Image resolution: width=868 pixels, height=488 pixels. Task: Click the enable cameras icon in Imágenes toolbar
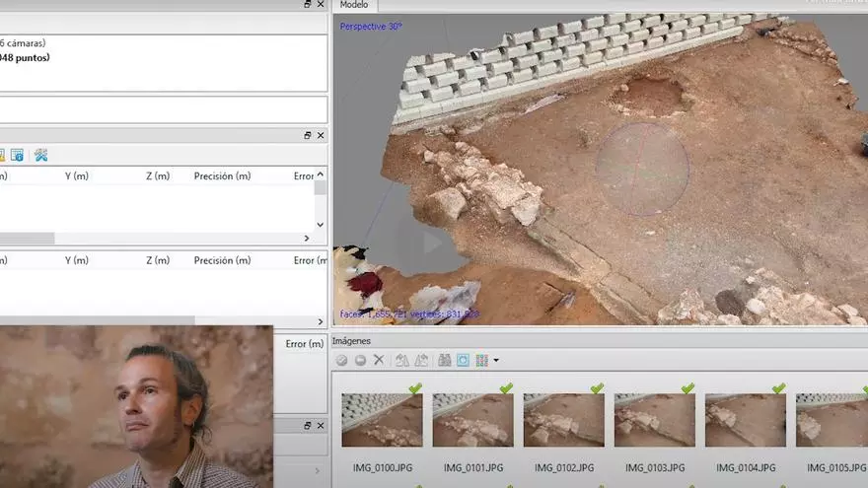[342, 361]
